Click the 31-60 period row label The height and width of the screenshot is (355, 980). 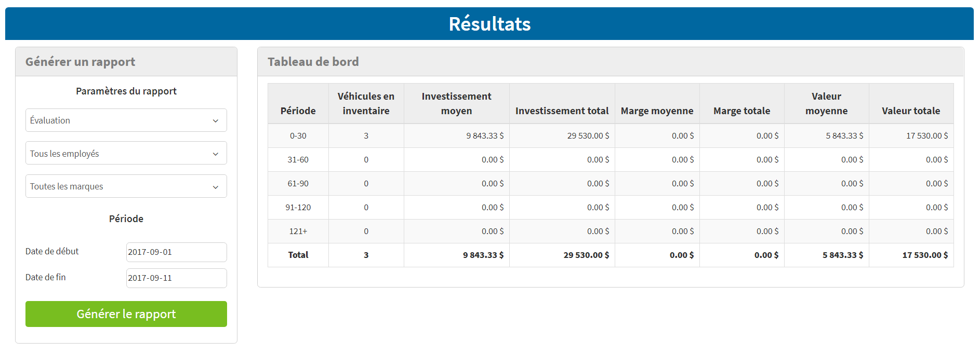[x=298, y=160]
